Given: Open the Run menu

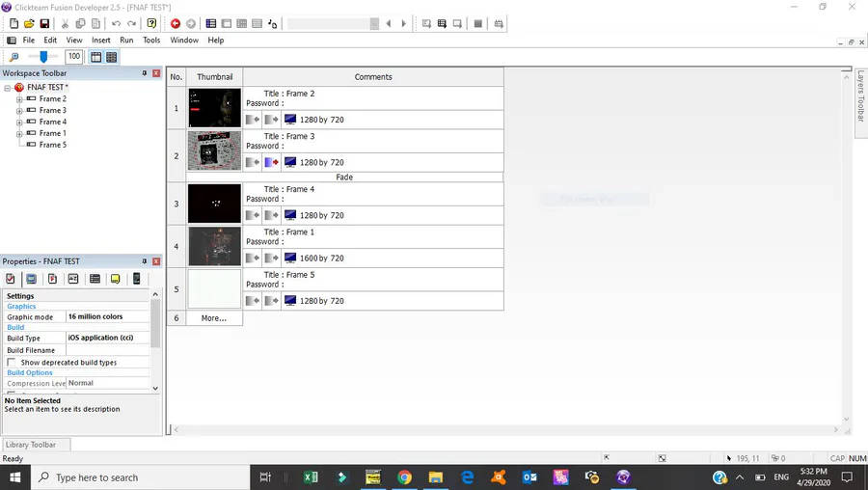Looking at the screenshot, I should (x=126, y=40).
